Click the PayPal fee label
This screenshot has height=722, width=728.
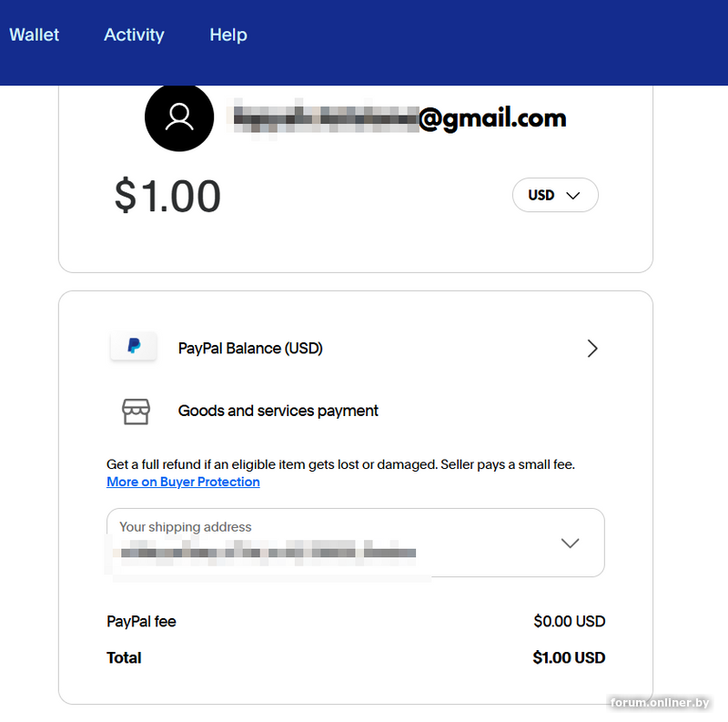click(x=141, y=622)
